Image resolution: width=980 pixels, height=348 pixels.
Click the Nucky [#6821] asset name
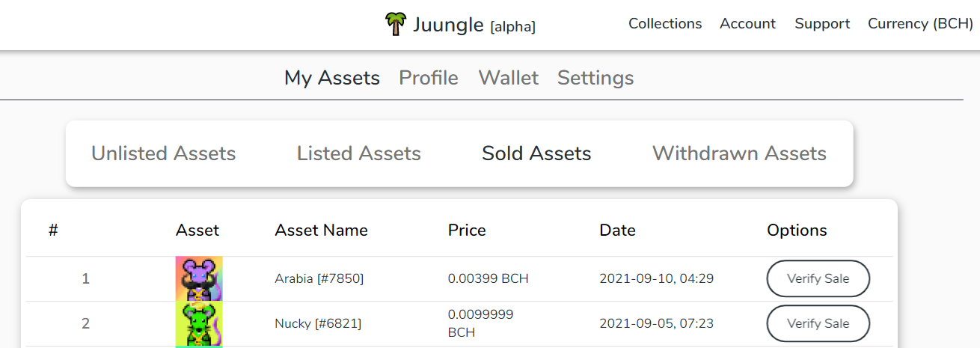point(318,323)
